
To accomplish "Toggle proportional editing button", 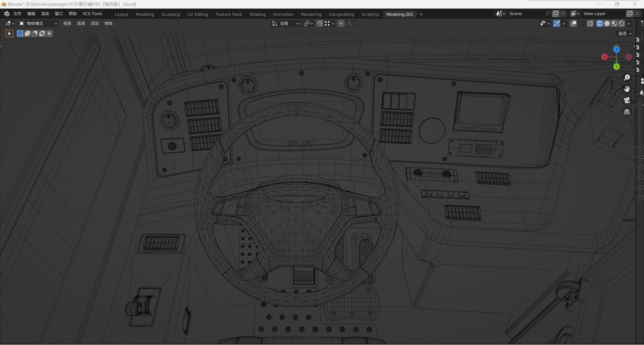I will 341,23.
